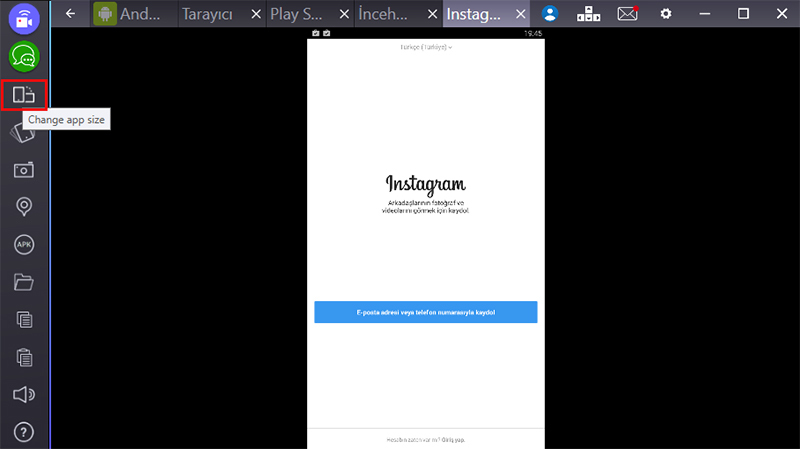Close the Play Store tab
Image resolution: width=800 pixels, height=449 pixels.
344,14
